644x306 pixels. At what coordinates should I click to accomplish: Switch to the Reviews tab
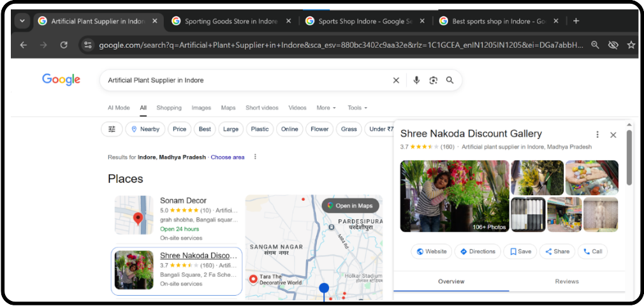coord(566,281)
